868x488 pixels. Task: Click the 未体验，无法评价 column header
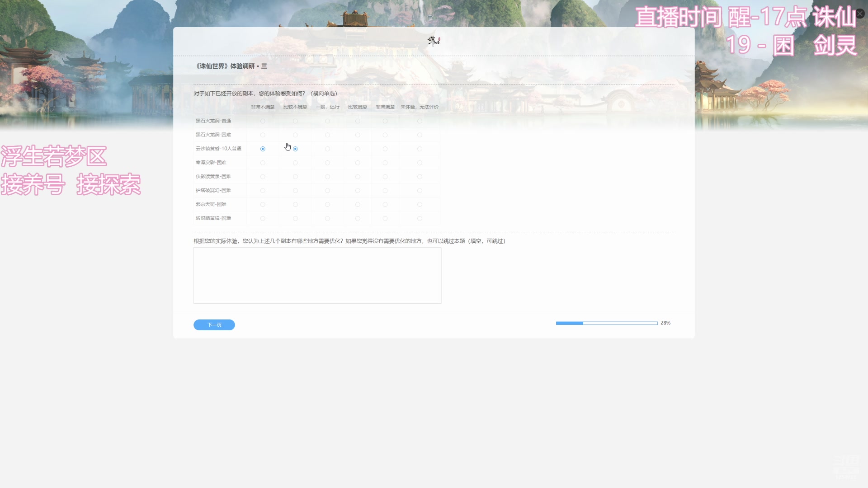(420, 107)
